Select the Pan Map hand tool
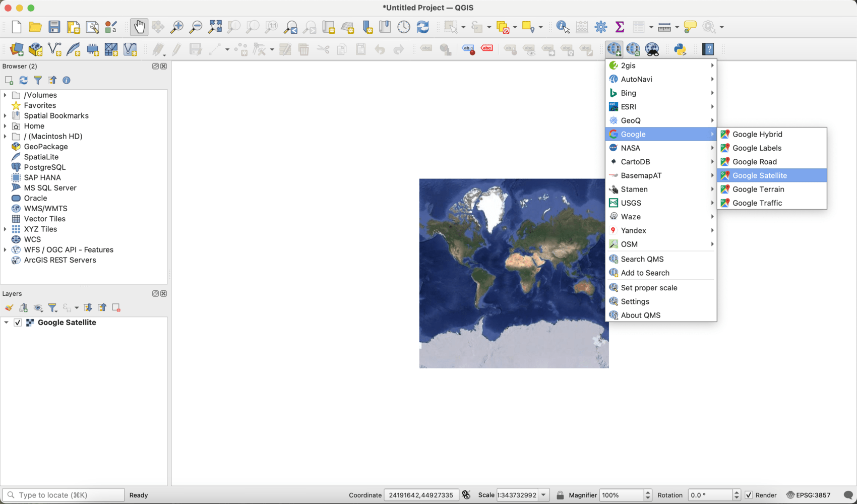857x504 pixels. pyautogui.click(x=139, y=27)
